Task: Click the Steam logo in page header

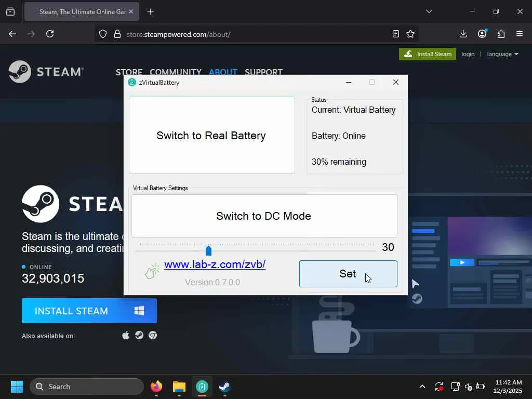Action: [x=46, y=72]
